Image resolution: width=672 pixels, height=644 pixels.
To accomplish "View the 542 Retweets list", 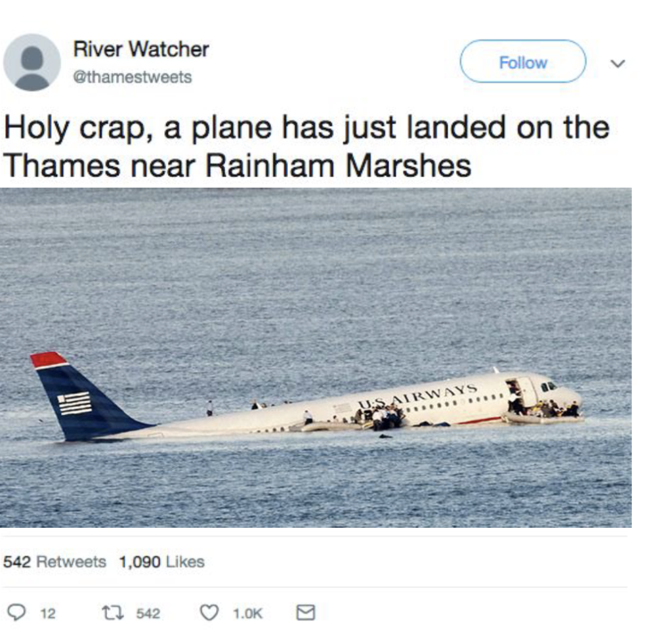I will pyautogui.click(x=54, y=562).
